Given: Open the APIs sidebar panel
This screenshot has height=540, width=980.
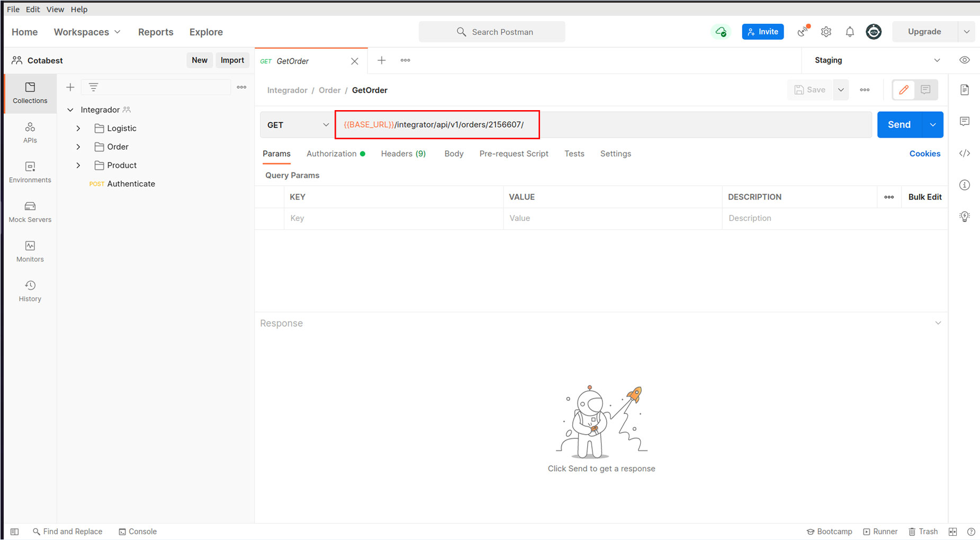Looking at the screenshot, I should pyautogui.click(x=30, y=133).
